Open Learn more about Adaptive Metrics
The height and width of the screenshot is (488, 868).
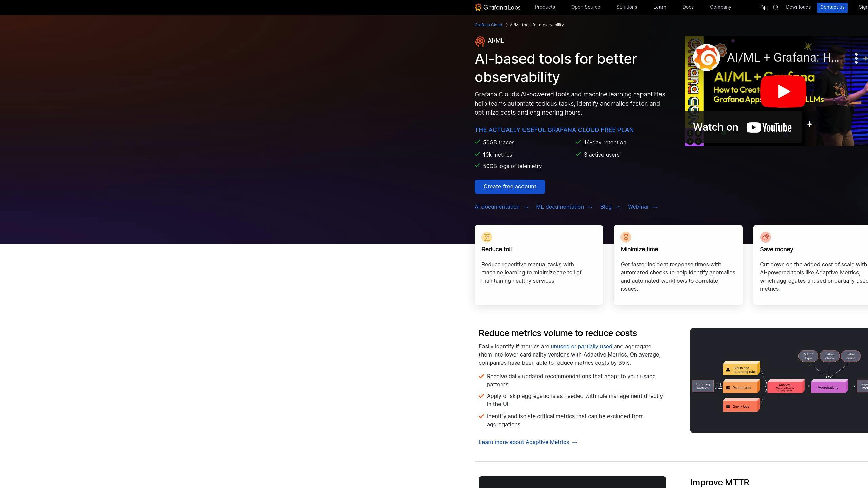pyautogui.click(x=528, y=442)
